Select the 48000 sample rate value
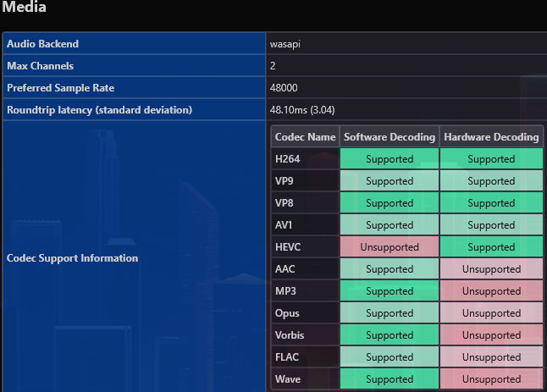547x392 pixels. [284, 87]
